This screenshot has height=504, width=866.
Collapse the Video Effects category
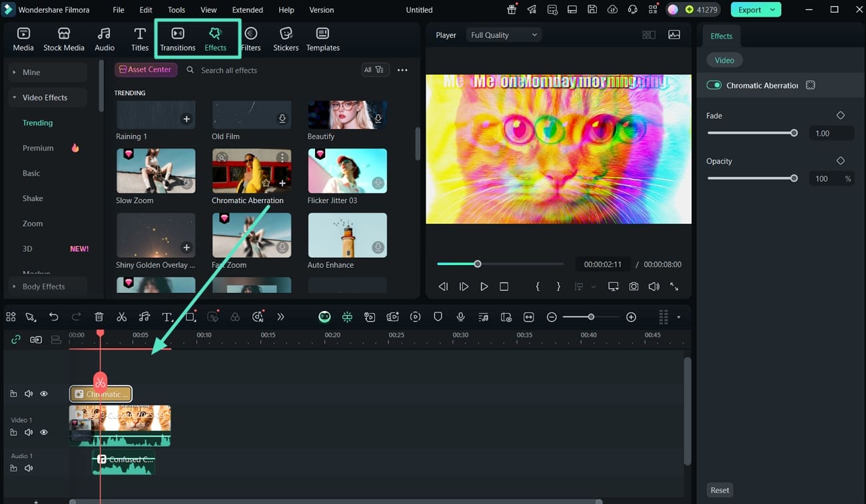pos(47,97)
